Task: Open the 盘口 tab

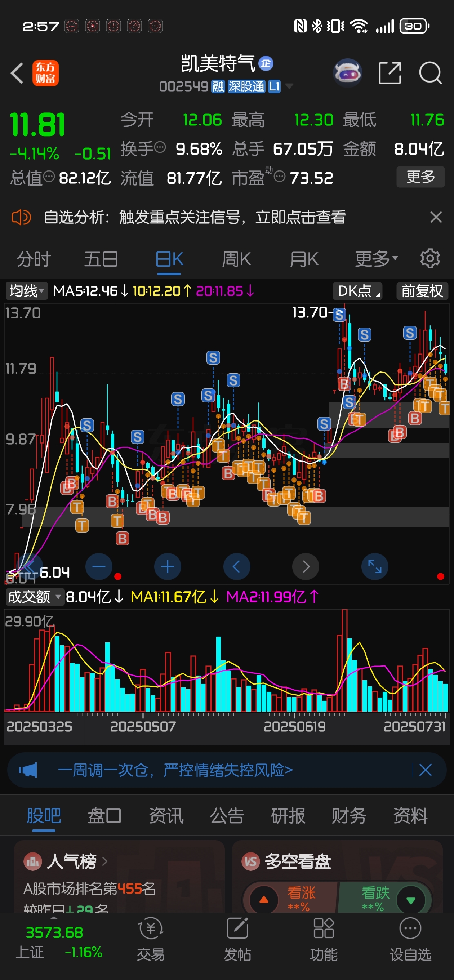Action: point(104,816)
